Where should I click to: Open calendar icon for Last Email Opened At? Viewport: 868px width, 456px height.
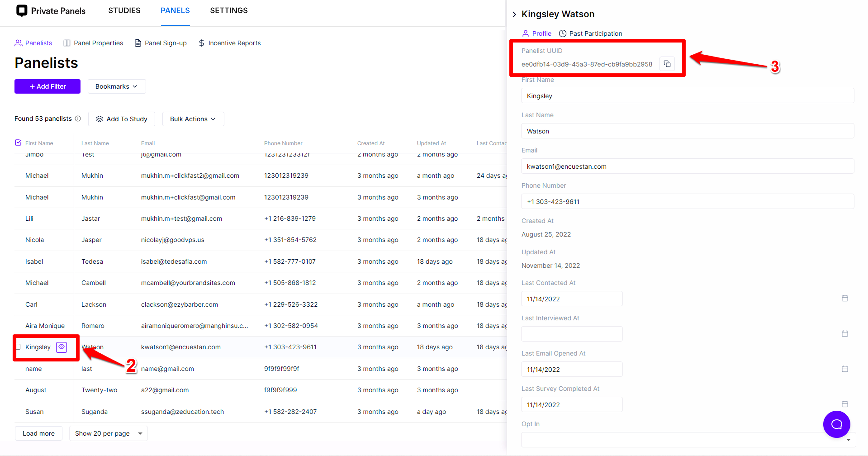point(845,369)
